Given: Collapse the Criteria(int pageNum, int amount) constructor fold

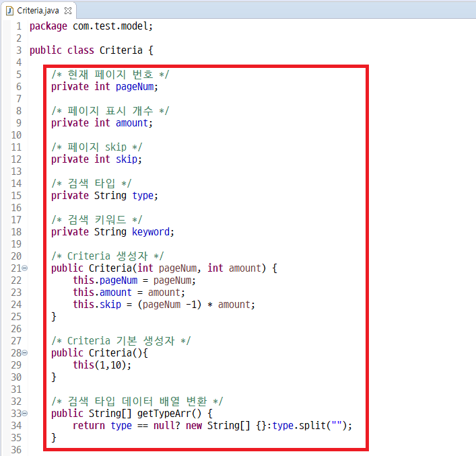Looking at the screenshot, I should click(25, 268).
